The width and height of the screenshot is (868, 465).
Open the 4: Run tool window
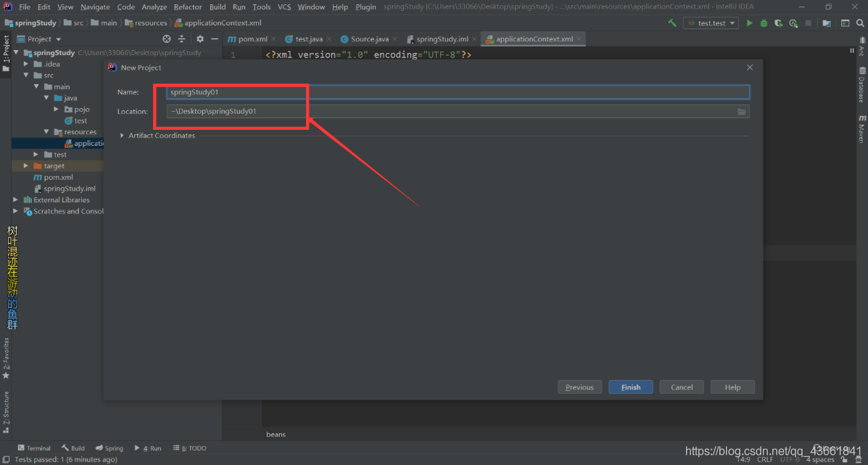[148, 448]
